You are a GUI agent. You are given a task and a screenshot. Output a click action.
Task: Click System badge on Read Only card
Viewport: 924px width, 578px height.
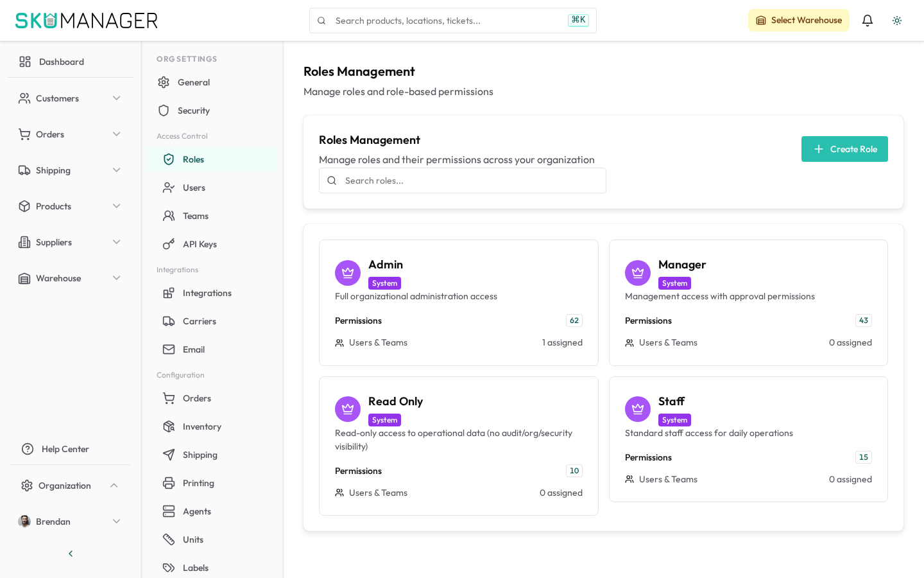click(385, 420)
